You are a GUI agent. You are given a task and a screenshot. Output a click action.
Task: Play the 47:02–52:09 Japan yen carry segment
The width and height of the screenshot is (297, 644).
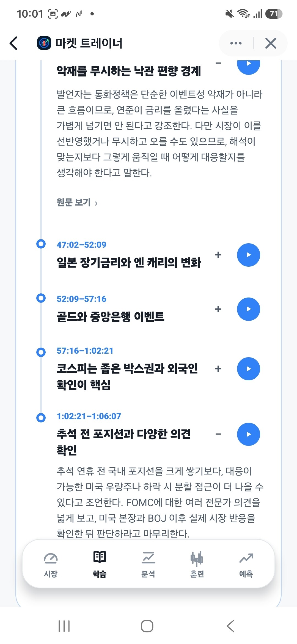(249, 255)
